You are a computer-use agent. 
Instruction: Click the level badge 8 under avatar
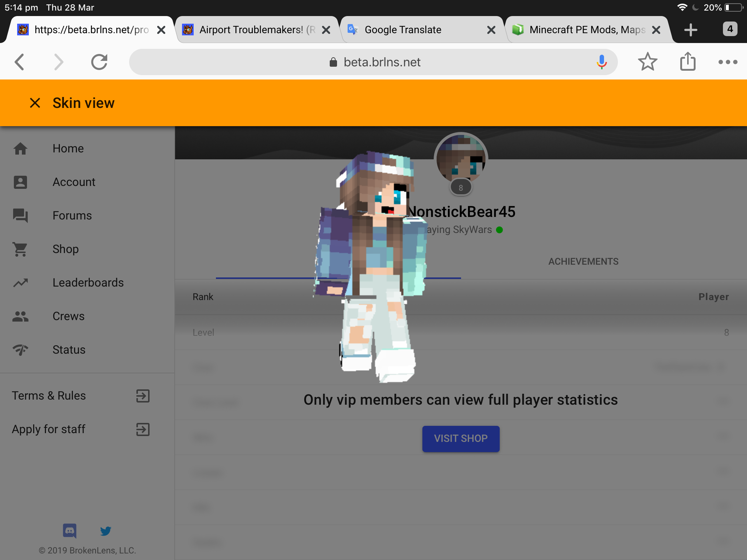461,187
